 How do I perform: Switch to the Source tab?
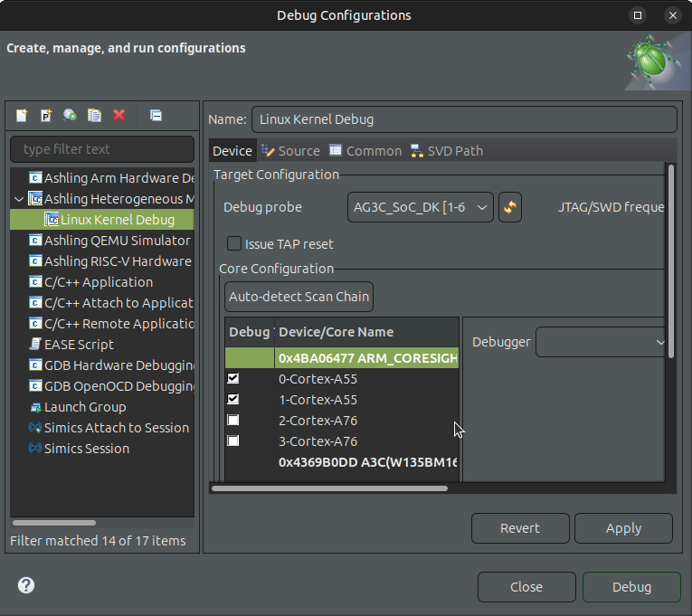tap(290, 151)
